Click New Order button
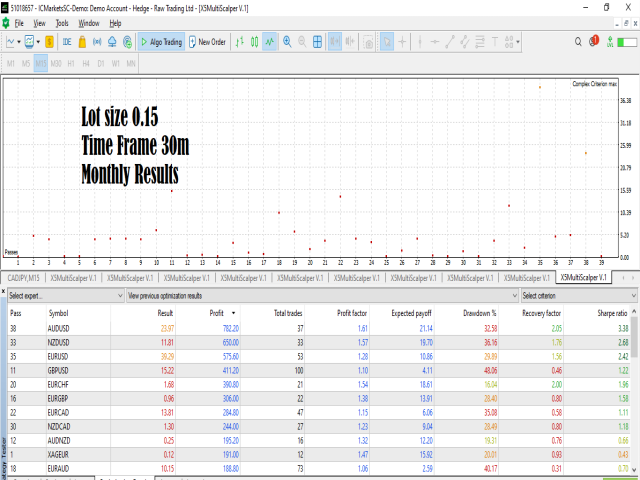The height and width of the screenshot is (480, 640). [x=207, y=42]
